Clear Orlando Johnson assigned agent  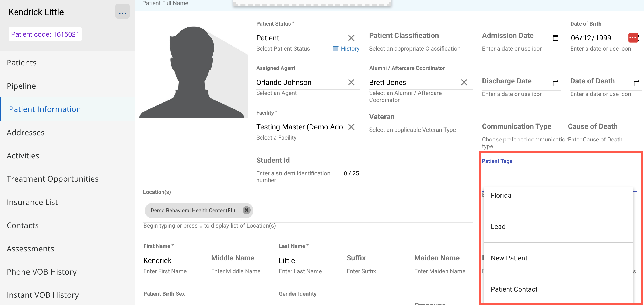click(351, 82)
